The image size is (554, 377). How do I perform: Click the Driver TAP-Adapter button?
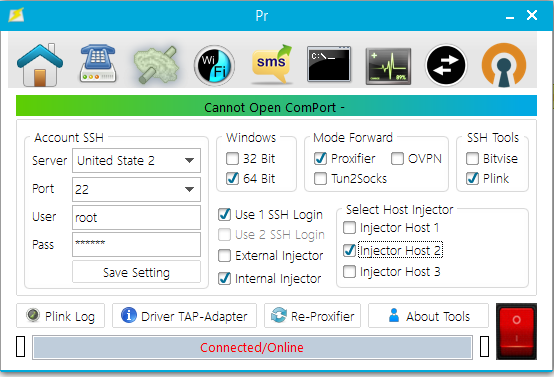184,316
